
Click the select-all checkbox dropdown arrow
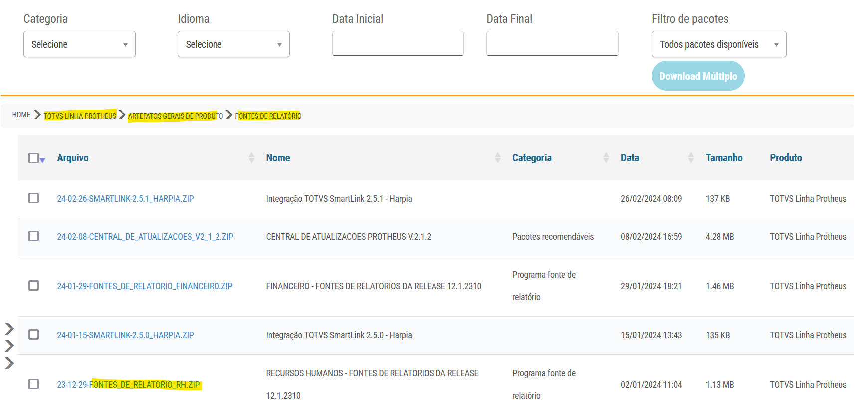point(43,160)
